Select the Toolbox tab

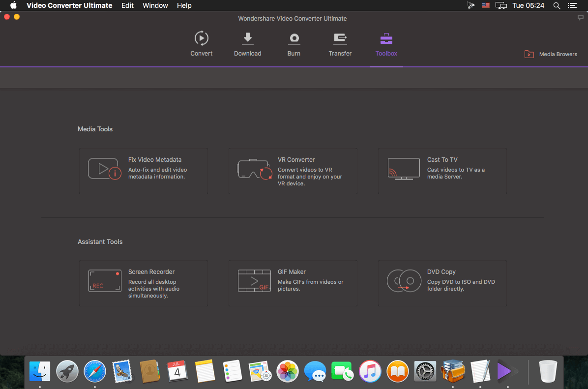tap(386, 44)
